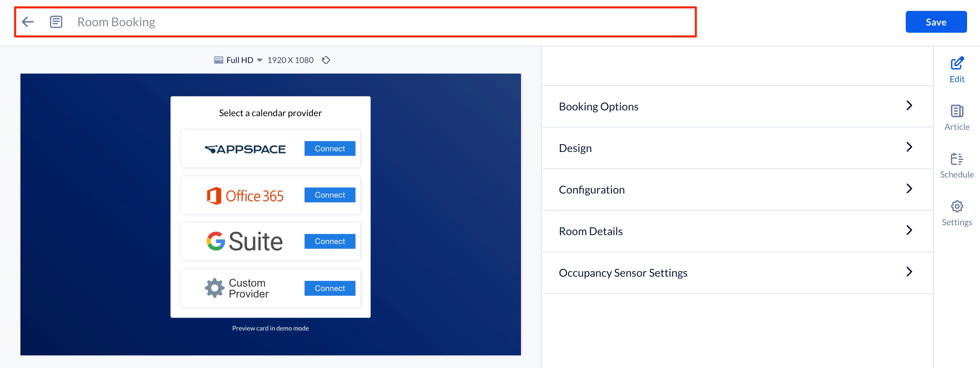Connect the Custom Provider option
Screen dimensions: 980x368
click(330, 288)
